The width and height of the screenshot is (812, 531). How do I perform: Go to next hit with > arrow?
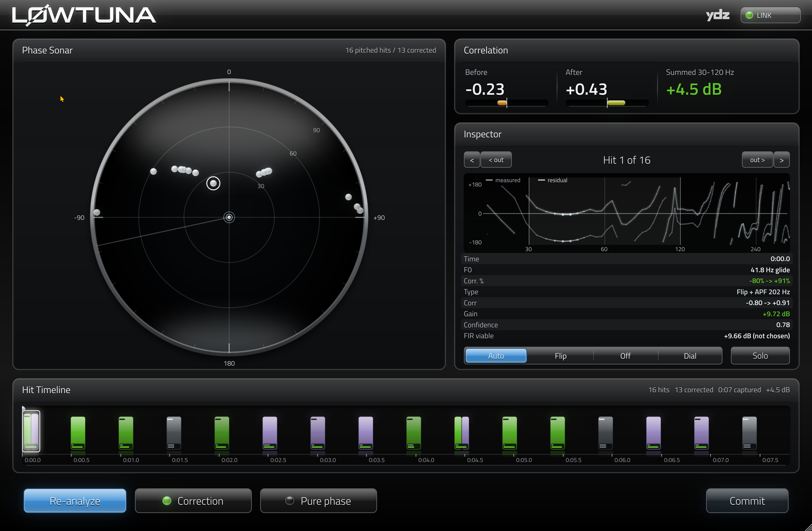tap(782, 160)
